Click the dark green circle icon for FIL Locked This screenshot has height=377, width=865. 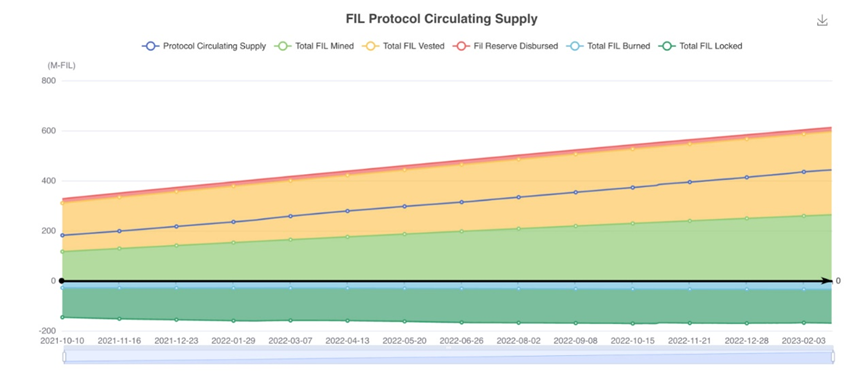pos(667,46)
